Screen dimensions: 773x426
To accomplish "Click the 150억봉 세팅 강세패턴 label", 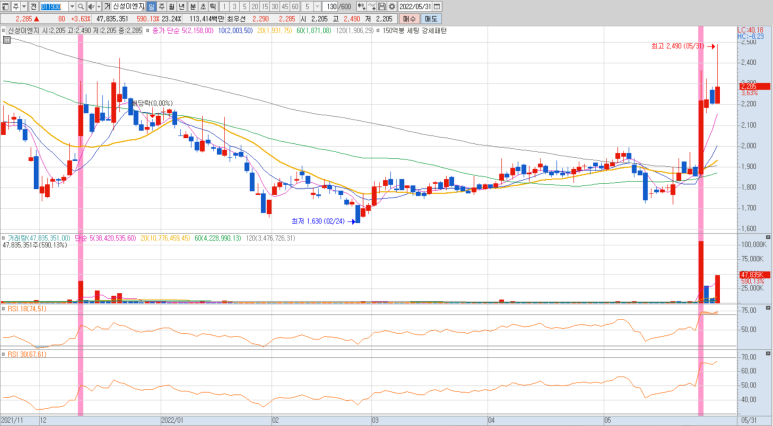I will tap(415, 31).
